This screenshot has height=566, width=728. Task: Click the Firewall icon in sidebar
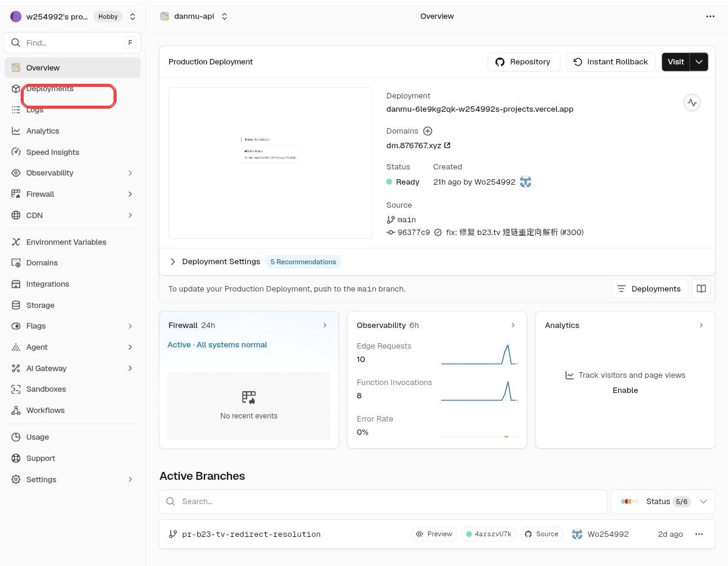tap(16, 194)
